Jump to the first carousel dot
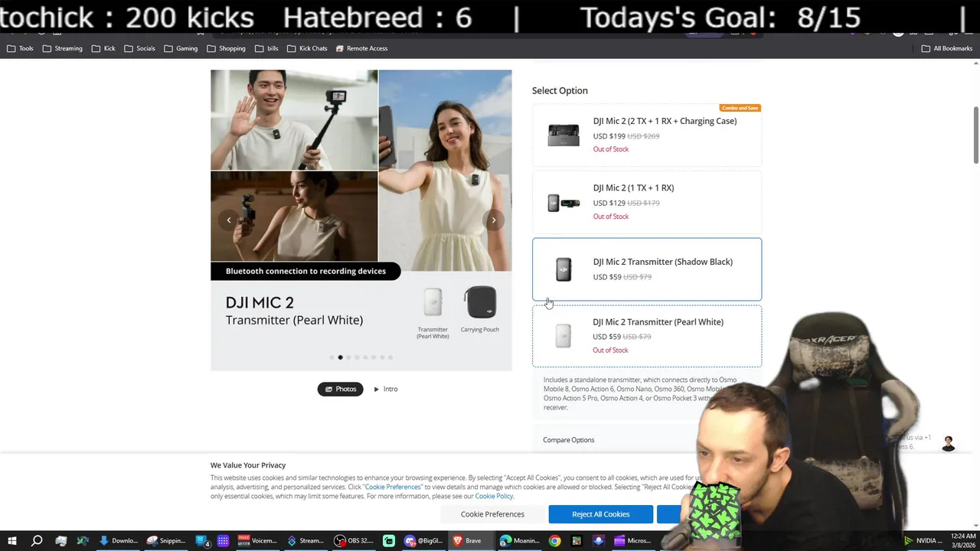The height and width of the screenshot is (551, 980). pyautogui.click(x=332, y=357)
